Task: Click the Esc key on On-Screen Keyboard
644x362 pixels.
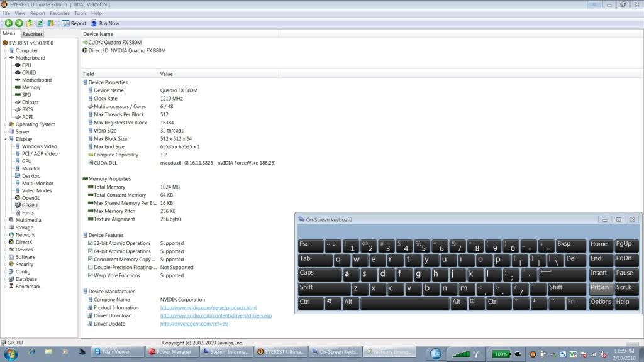Action: click(x=311, y=246)
